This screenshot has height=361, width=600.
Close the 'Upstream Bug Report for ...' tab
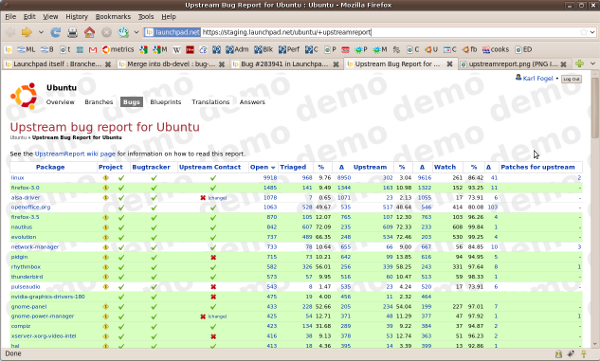[x=450, y=64]
